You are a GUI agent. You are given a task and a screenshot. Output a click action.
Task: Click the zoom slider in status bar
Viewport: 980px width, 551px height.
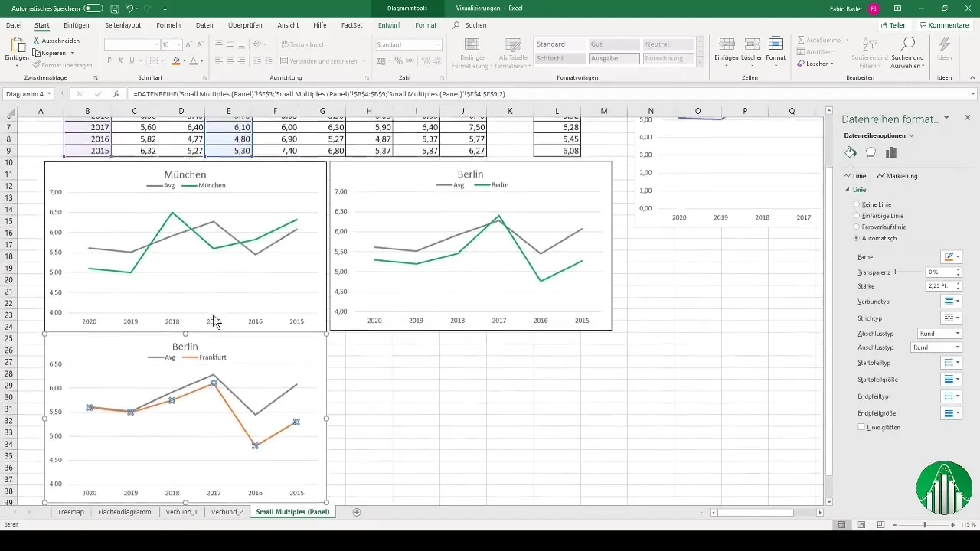pos(924,525)
